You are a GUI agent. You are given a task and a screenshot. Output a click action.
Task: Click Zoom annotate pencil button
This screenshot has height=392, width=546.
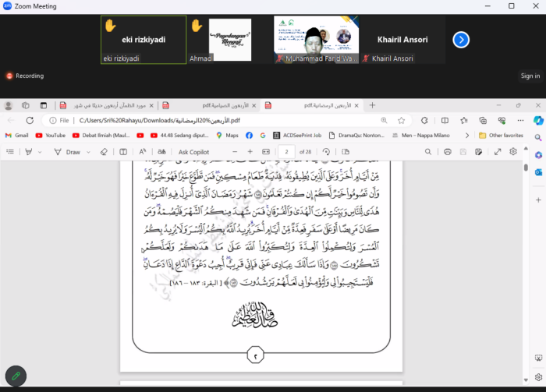[x=16, y=376]
